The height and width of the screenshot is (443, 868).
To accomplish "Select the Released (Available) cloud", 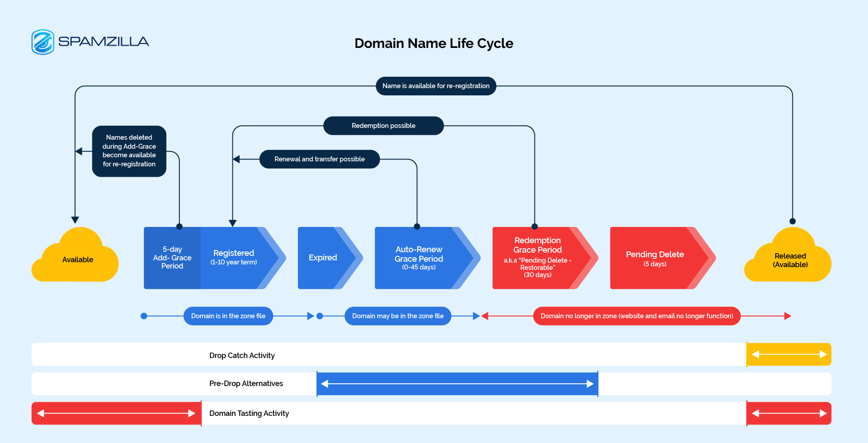I will pos(788,254).
